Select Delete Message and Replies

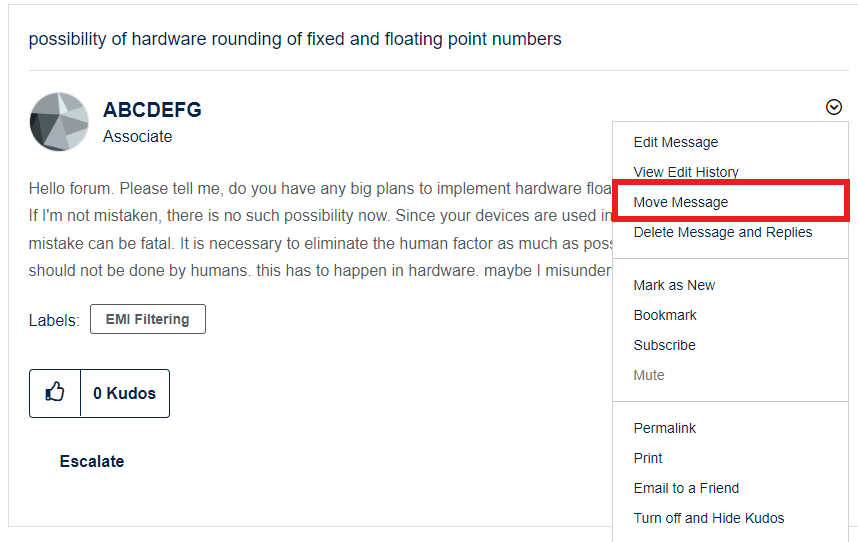723,232
